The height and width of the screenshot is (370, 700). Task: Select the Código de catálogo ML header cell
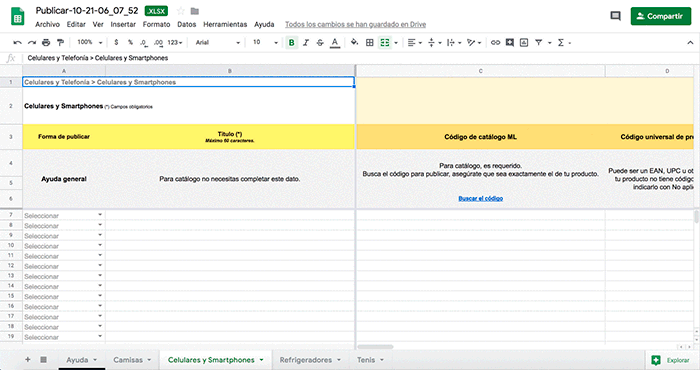[x=480, y=137]
